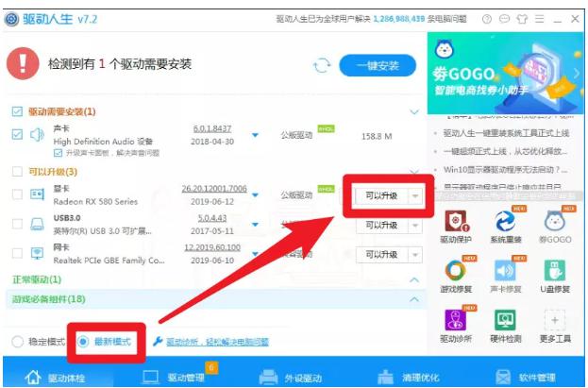Switch to the 驱动管理 tab
The image size is (588, 388).
pos(174,377)
